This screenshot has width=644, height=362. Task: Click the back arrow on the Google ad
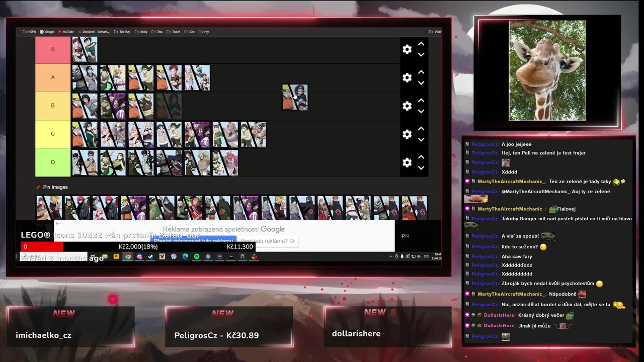57,224
